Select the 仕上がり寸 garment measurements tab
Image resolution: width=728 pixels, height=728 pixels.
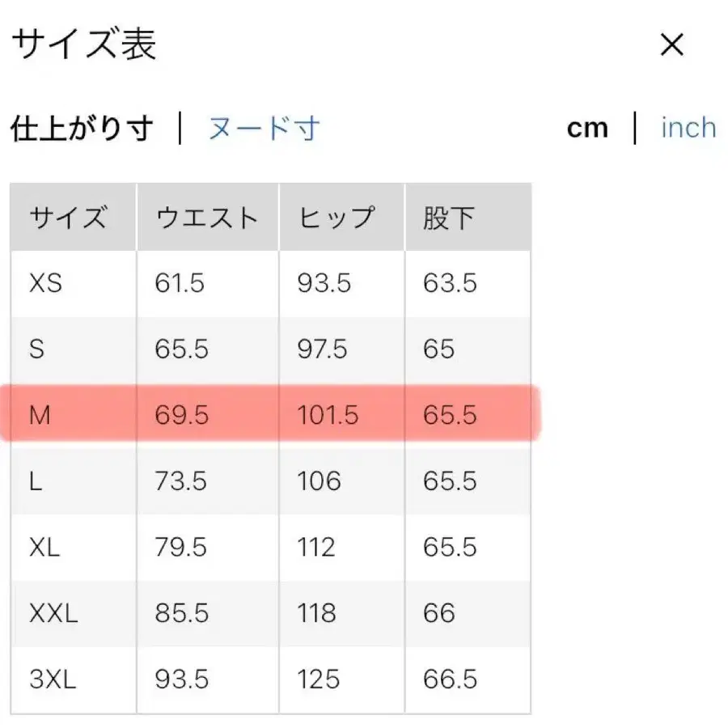[81, 127]
